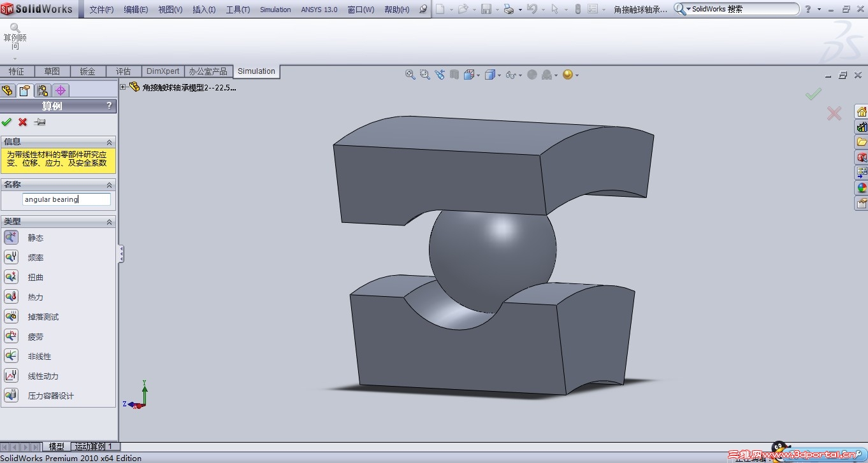Collapse the 类型 section
The image size is (868, 463).
point(109,222)
